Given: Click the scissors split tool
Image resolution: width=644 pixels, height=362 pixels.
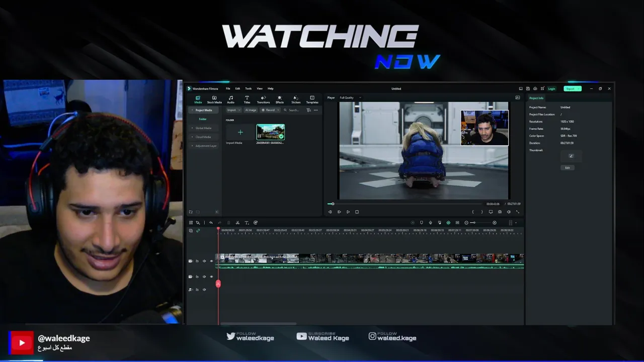Looking at the screenshot, I should pos(237,223).
